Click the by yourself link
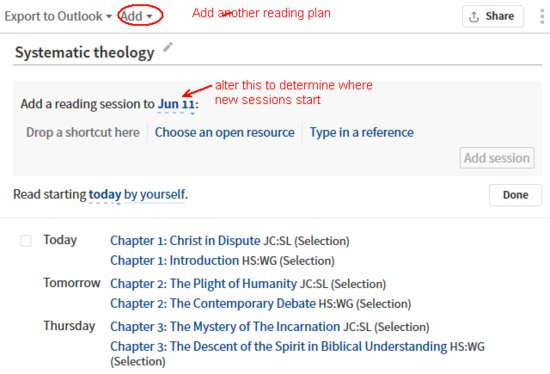This screenshot has height=374, width=550. tap(156, 194)
